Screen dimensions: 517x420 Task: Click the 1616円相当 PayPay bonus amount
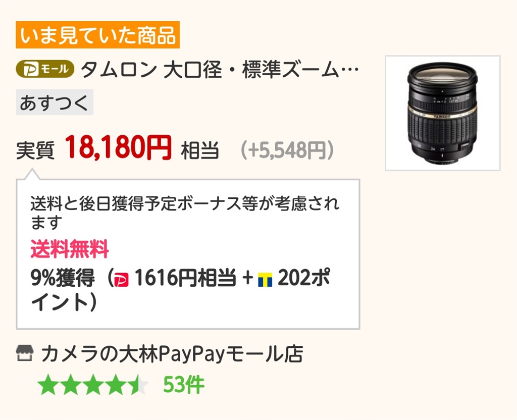(185, 278)
